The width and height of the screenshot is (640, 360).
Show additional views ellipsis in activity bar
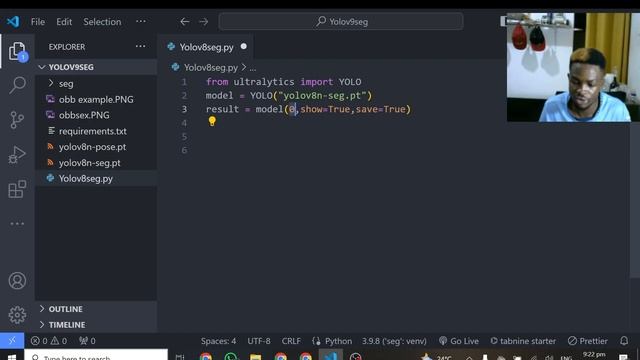click(x=17, y=224)
